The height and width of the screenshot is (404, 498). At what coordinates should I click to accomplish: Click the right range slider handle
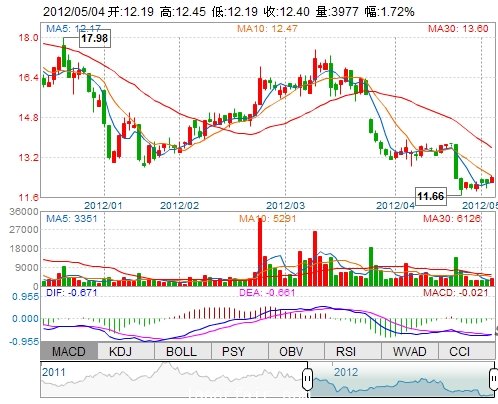pyautogui.click(x=493, y=379)
